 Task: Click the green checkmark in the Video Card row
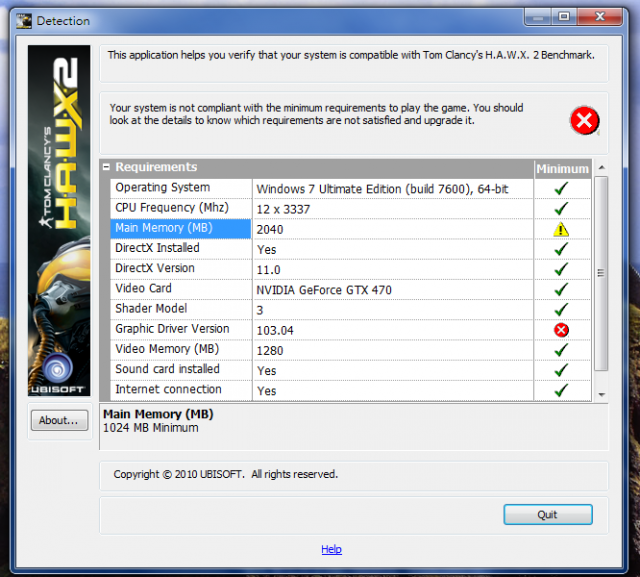[x=561, y=289]
